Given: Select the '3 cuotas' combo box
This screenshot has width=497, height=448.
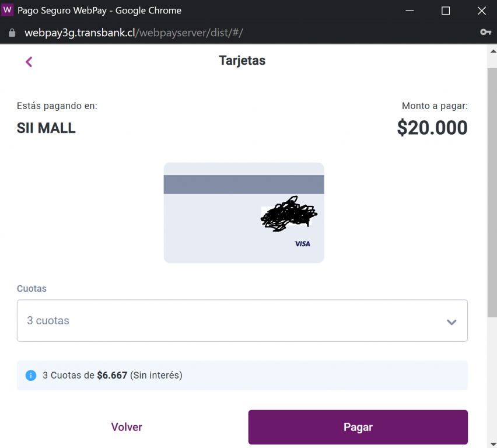Looking at the screenshot, I should click(x=233, y=321).
